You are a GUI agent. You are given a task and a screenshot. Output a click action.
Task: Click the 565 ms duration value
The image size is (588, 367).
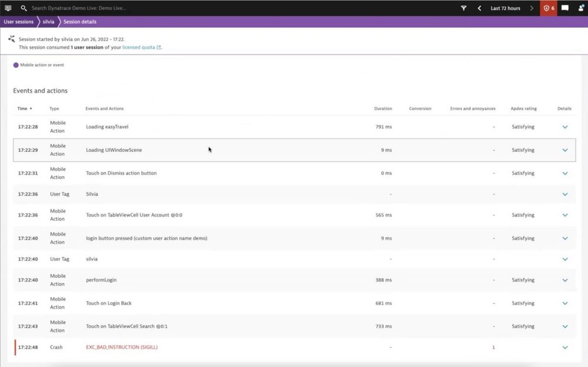point(383,215)
